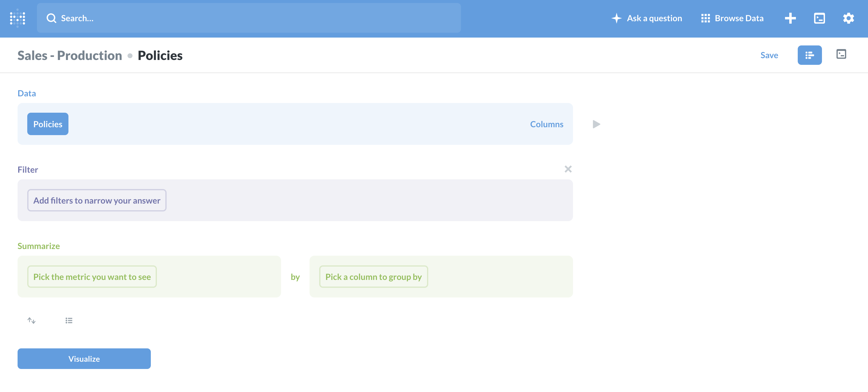Click the Ask a question sparkle icon

pos(616,18)
